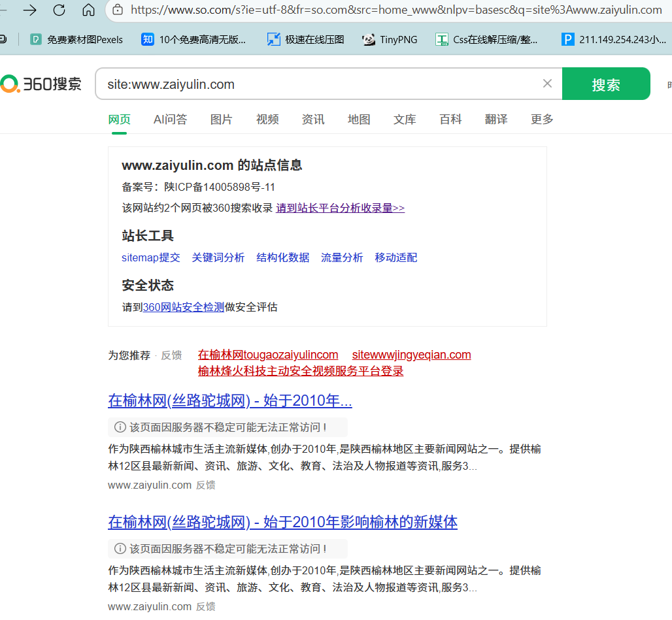The image size is (672, 620).
Task: Click first result's www.zaiyulin.com URL
Action: click(150, 485)
